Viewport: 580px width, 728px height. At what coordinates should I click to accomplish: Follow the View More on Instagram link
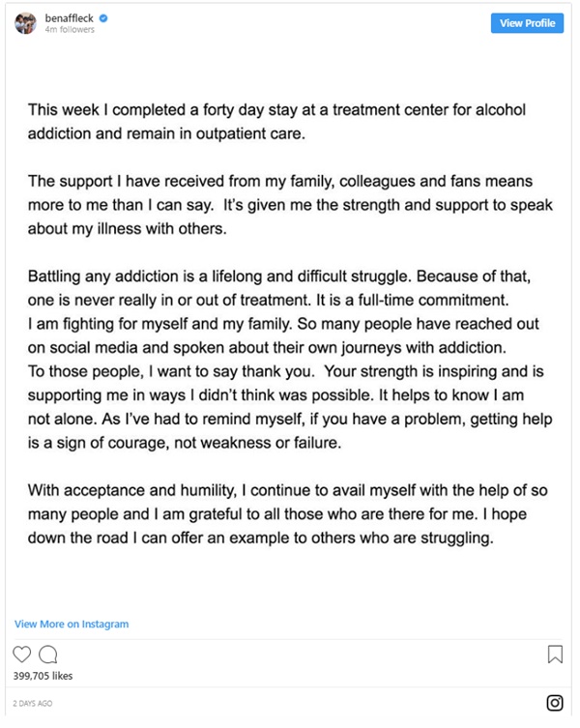click(72, 624)
